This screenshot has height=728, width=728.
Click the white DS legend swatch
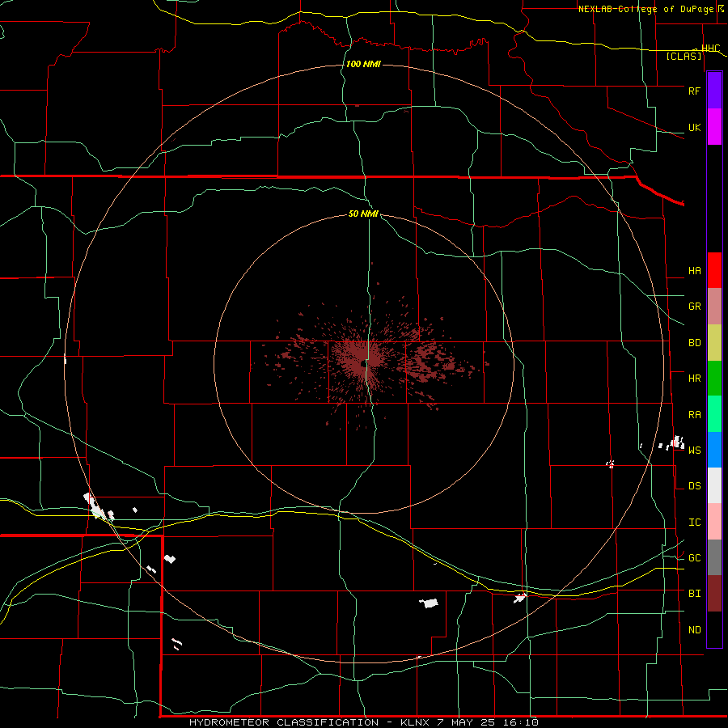pos(714,485)
